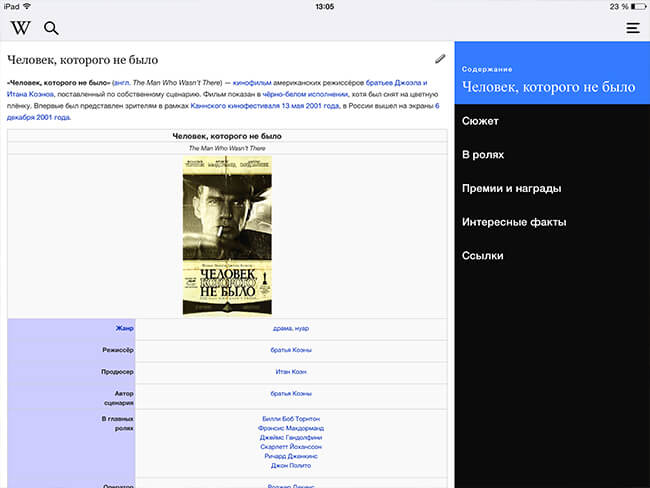Tap the infobox heading Человек, которого не было
Image resolution: width=650 pixels, height=488 pixels.
pyautogui.click(x=227, y=136)
